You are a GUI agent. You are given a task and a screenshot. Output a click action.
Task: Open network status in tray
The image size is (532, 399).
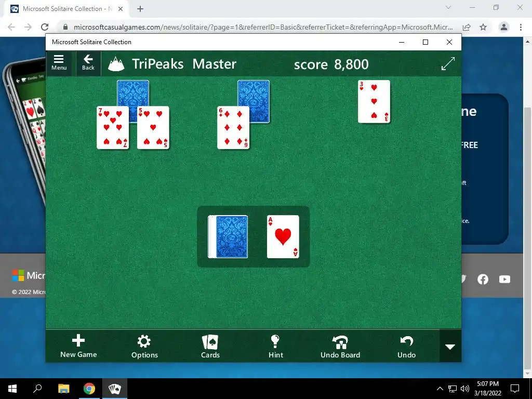click(453, 389)
